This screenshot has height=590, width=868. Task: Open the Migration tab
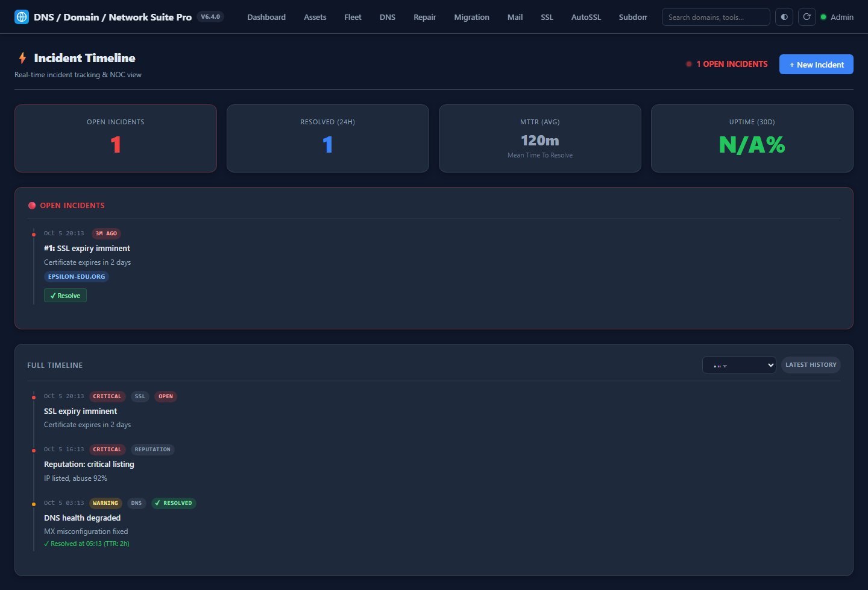pyautogui.click(x=472, y=17)
